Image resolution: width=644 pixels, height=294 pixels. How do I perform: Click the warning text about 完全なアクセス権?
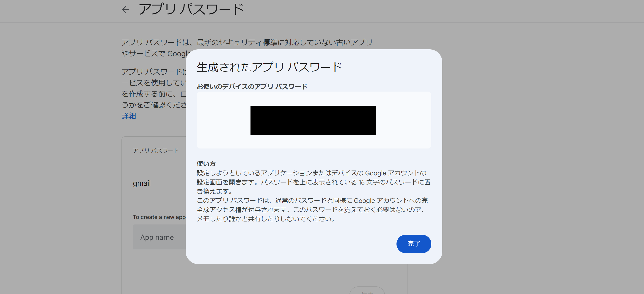(312, 205)
